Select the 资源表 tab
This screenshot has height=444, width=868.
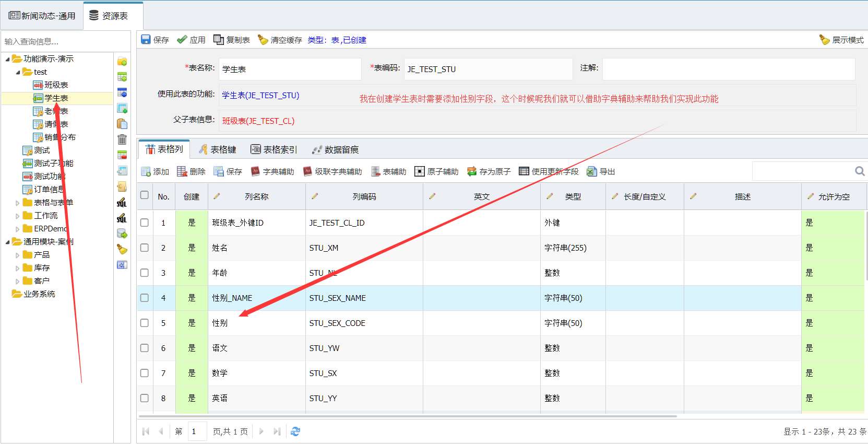click(113, 16)
